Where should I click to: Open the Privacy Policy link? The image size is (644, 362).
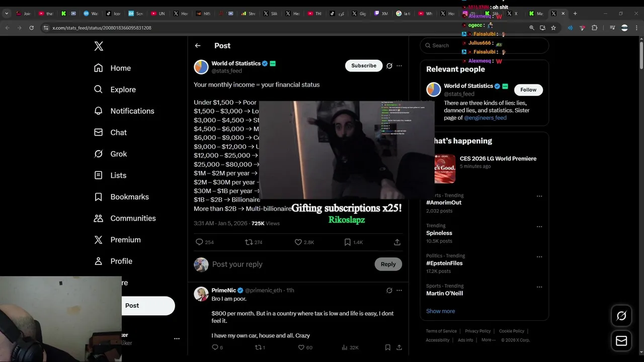(x=477, y=331)
